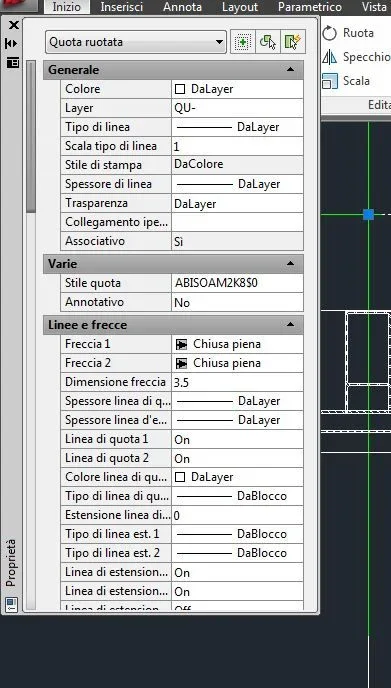The image size is (391, 688).
Task: Click the vertical scrollbar of properties palette
Action: tap(31, 137)
